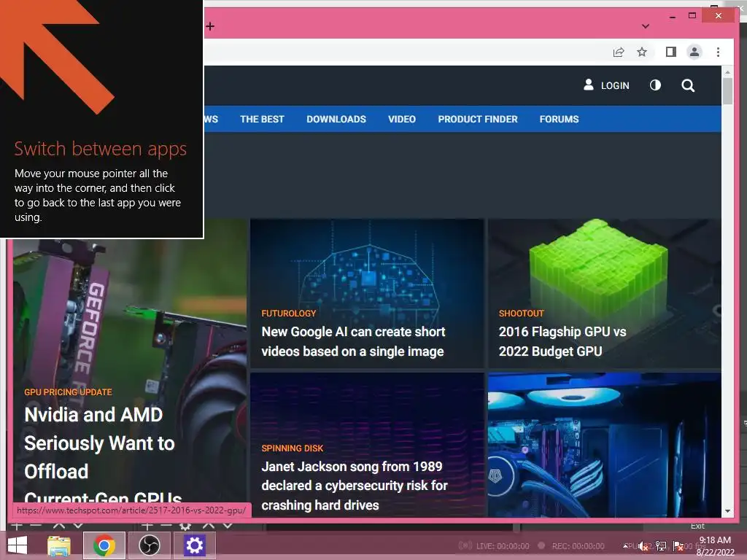The height and width of the screenshot is (560, 747).
Task: Click the share this page icon
Action: pos(619,52)
